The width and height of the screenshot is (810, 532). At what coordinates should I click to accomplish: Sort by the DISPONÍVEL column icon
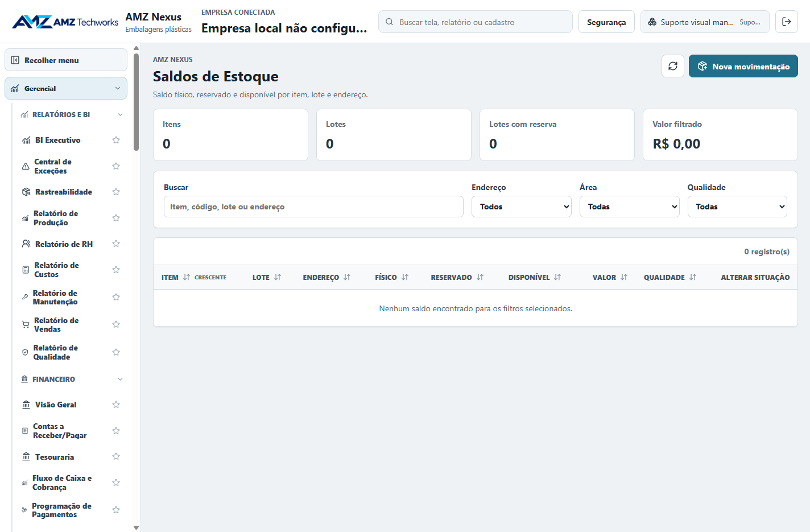coord(557,277)
